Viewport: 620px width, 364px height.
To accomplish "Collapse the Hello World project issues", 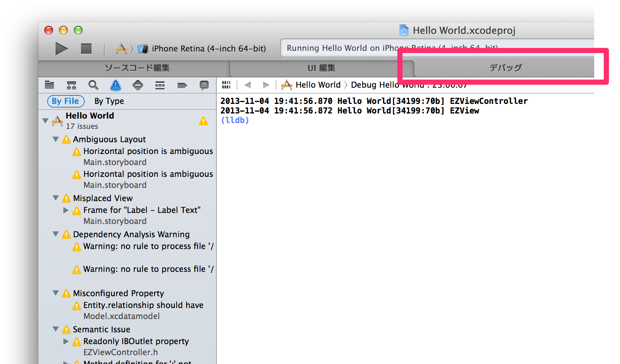I will pyautogui.click(x=45, y=121).
